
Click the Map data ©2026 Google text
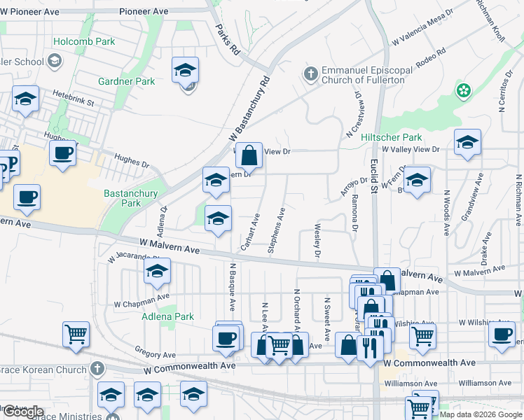click(481, 414)
